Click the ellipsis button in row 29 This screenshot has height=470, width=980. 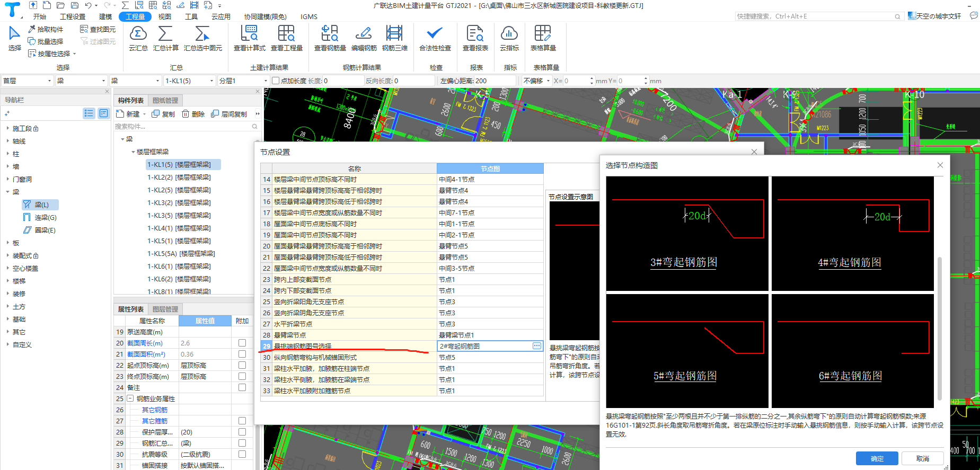click(x=537, y=346)
